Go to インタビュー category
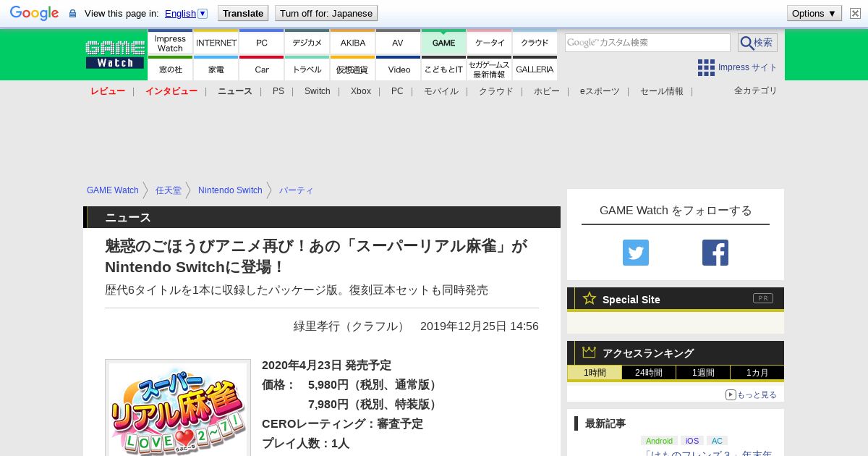868x456 pixels. click(x=171, y=91)
